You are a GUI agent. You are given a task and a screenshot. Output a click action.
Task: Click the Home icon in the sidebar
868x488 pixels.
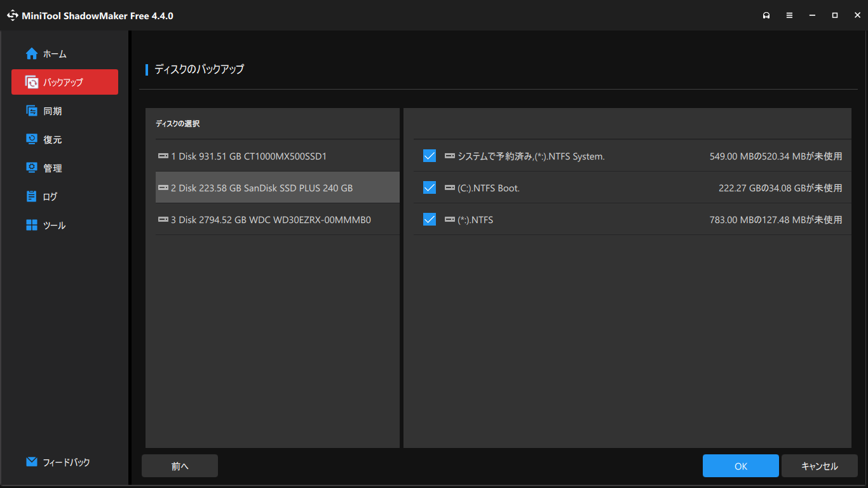tap(32, 54)
